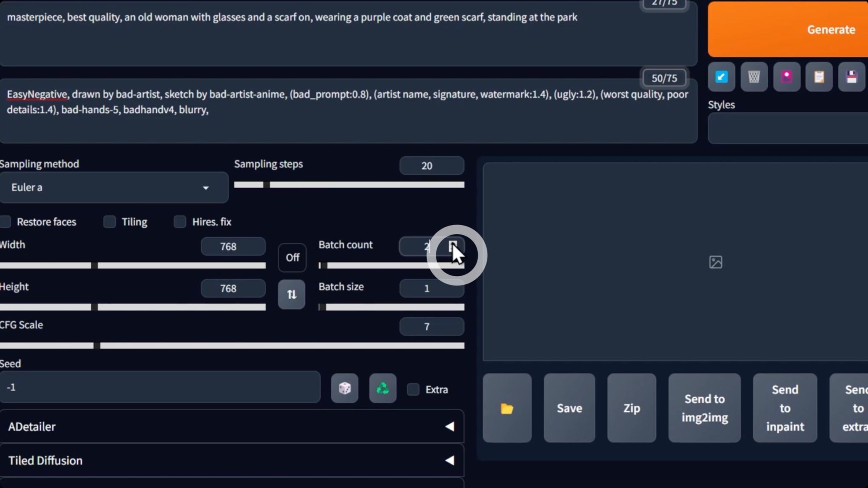Open the pink extra networks icon

point(786,77)
